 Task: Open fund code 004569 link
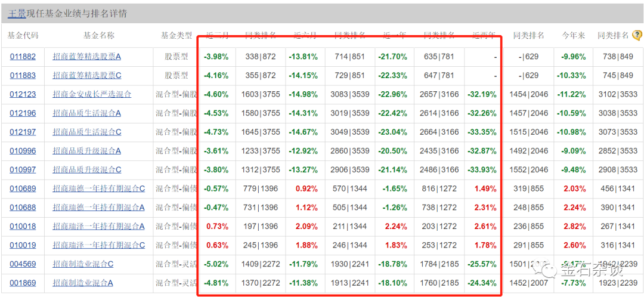[x=23, y=264]
